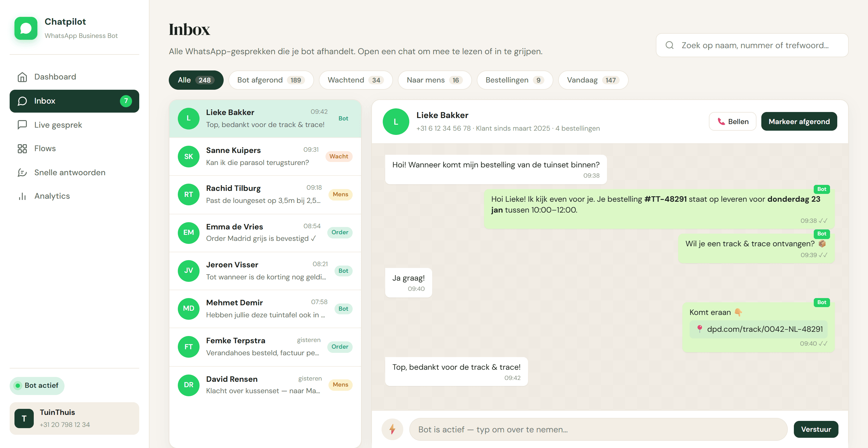
Task: Click Jeroen Visser's Bot badge
Action: [x=343, y=271]
